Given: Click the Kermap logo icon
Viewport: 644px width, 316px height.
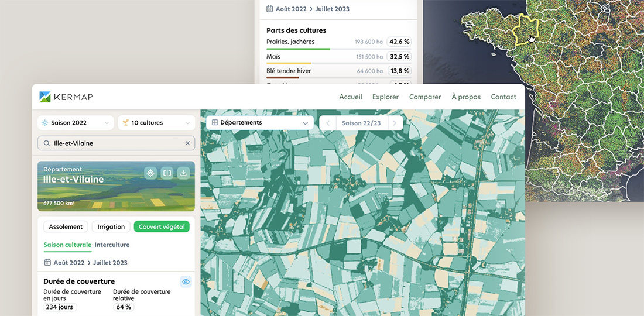Looking at the screenshot, I should coord(44,97).
